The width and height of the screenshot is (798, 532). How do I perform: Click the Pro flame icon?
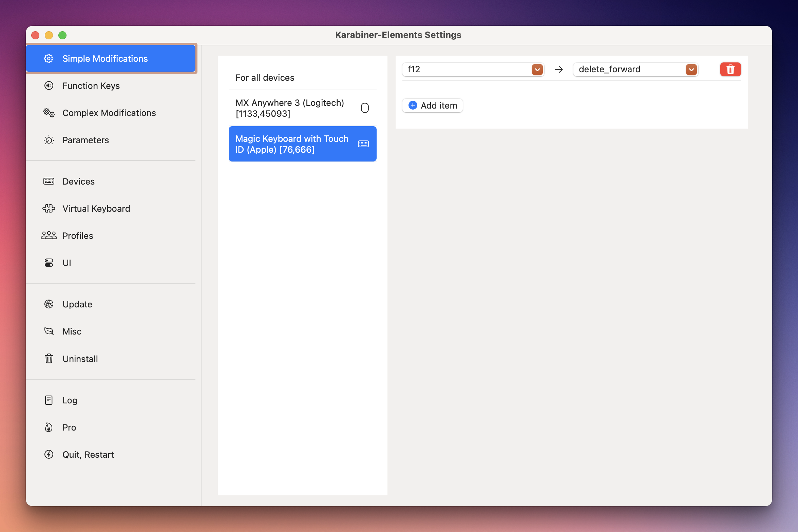pyautogui.click(x=49, y=427)
